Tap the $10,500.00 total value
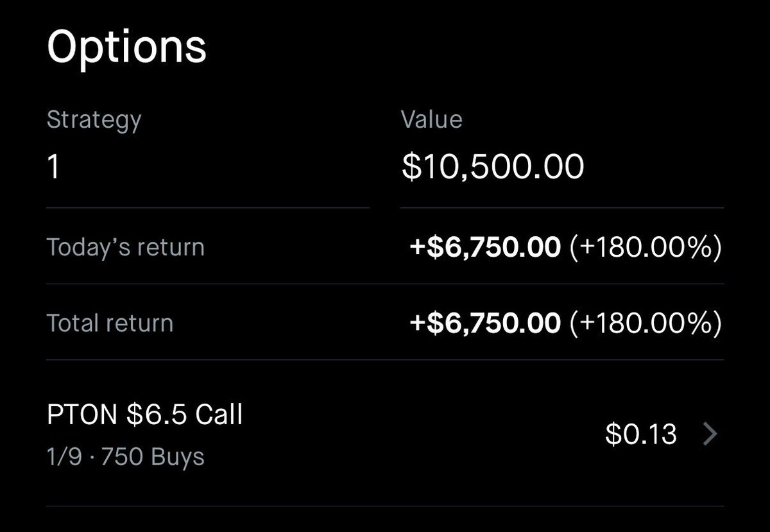This screenshot has height=532, width=770. pos(493,166)
